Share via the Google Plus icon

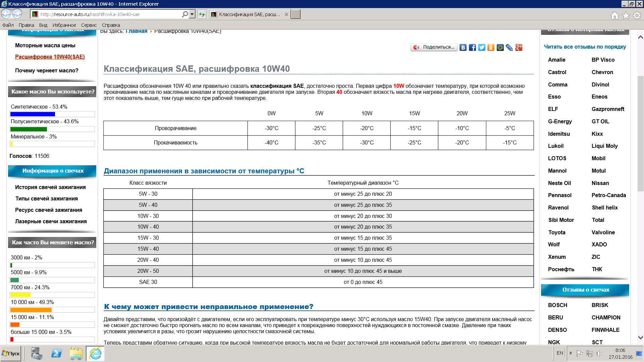click(x=519, y=48)
